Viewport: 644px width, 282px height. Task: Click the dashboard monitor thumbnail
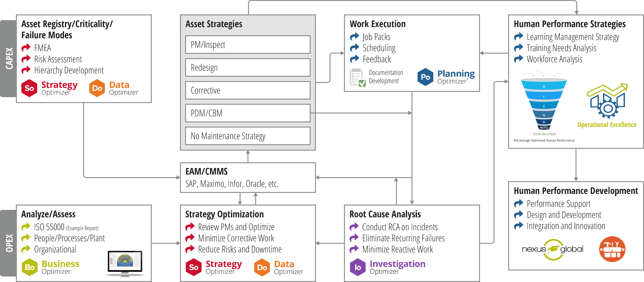(x=125, y=264)
